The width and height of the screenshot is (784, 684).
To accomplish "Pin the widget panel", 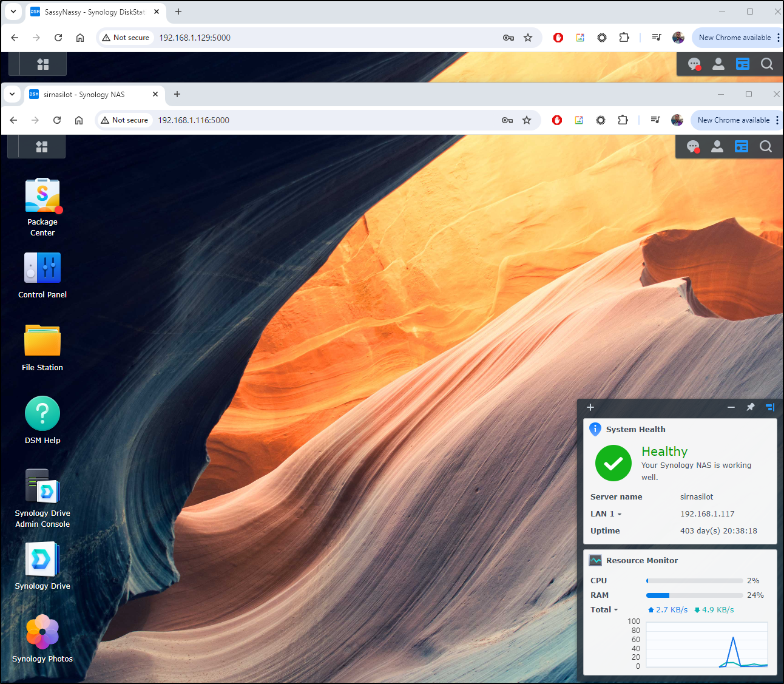I will [751, 407].
